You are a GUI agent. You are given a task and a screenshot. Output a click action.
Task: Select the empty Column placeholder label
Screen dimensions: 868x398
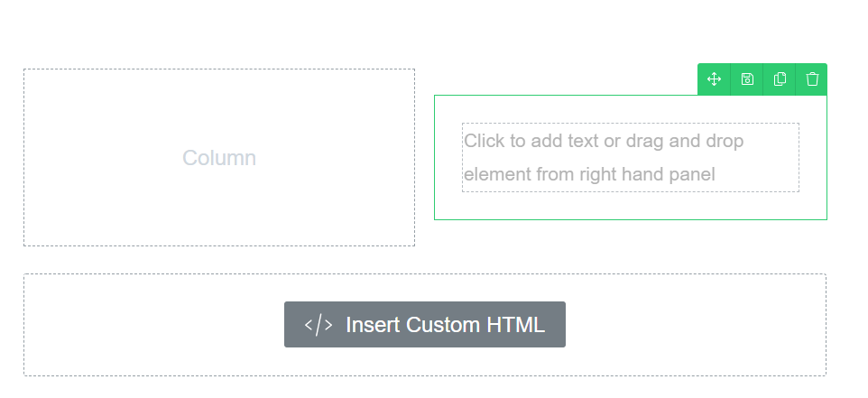tap(219, 158)
